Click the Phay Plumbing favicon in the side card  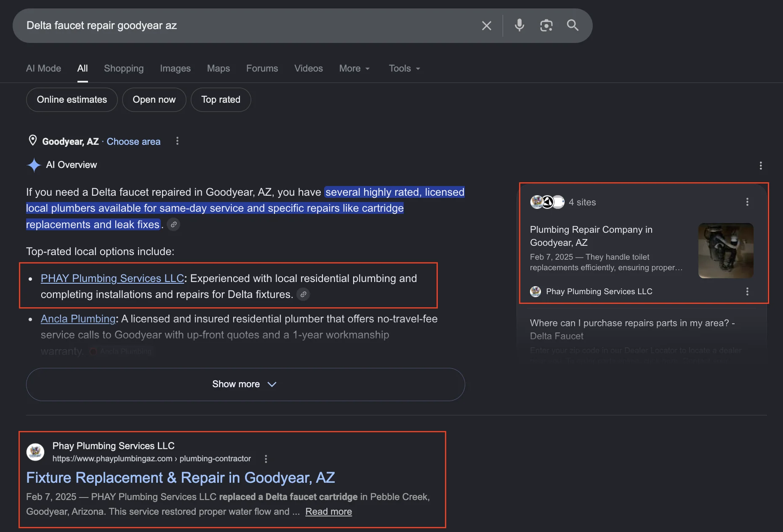(535, 291)
